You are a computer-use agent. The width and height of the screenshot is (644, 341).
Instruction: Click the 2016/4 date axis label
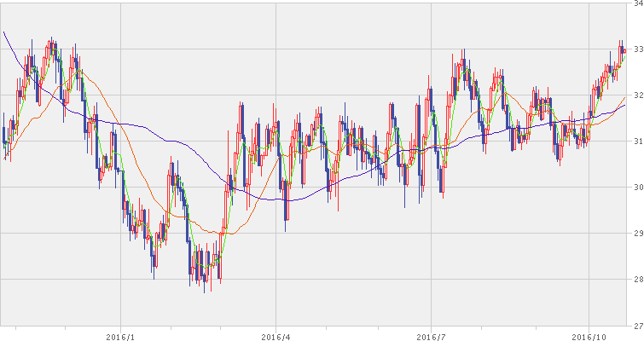(276, 338)
